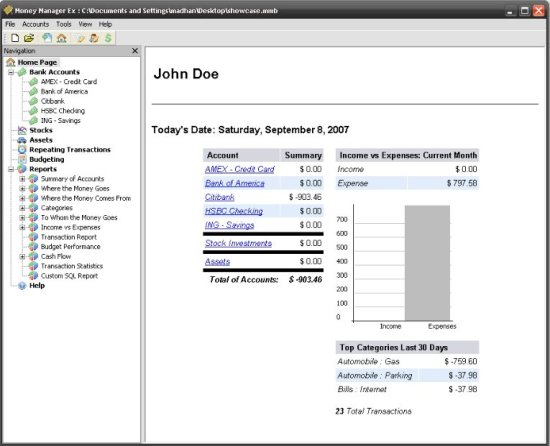The width and height of the screenshot is (550, 446).
Task: Click the AMEX - Credit Card tree icon
Action: pyautogui.click(x=33, y=82)
